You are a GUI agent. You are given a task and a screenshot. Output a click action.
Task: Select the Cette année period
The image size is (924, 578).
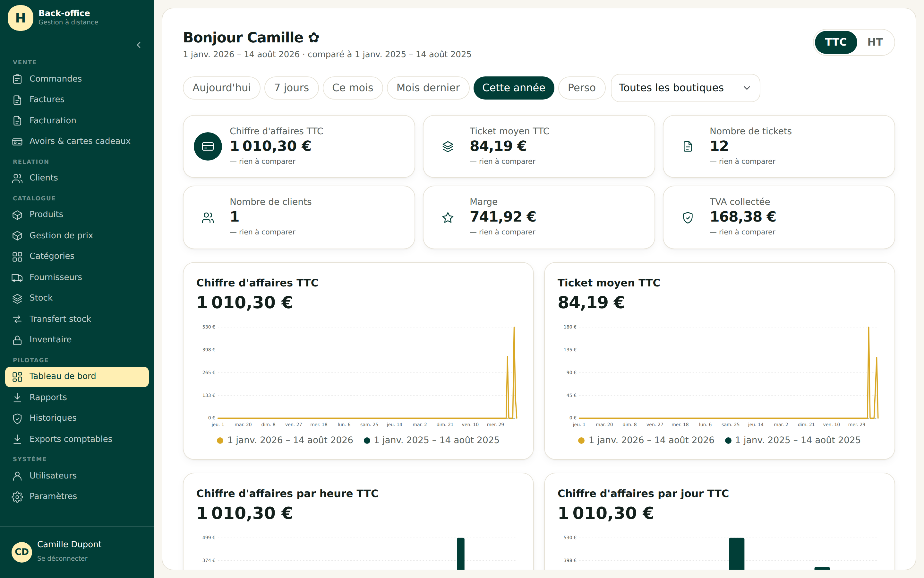tap(514, 88)
